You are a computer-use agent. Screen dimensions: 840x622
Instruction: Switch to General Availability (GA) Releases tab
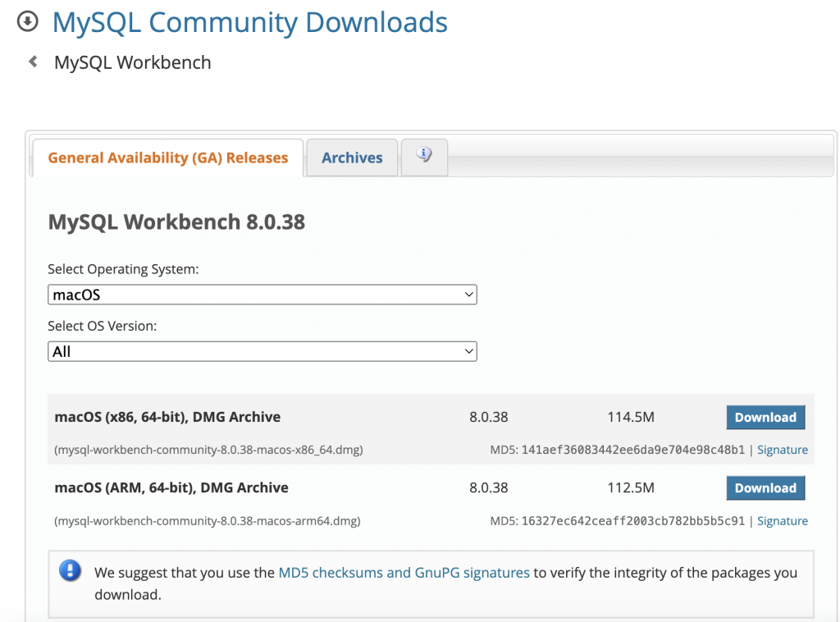(x=167, y=158)
